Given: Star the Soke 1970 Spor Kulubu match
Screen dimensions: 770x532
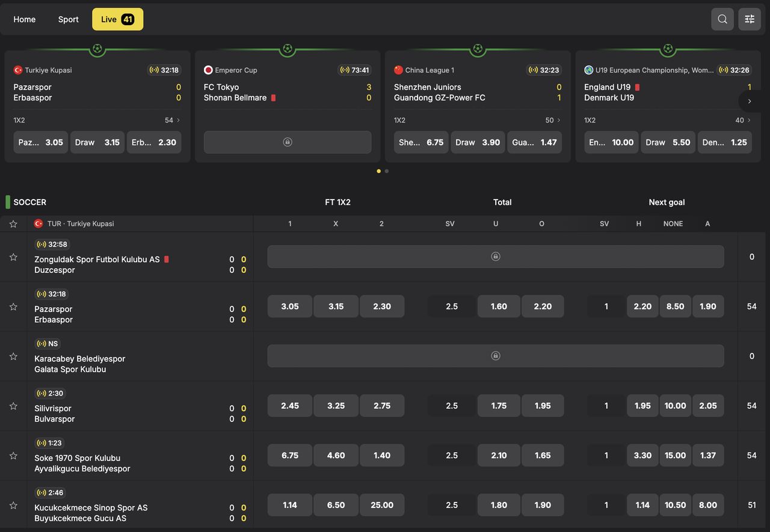Looking at the screenshot, I should [13, 456].
